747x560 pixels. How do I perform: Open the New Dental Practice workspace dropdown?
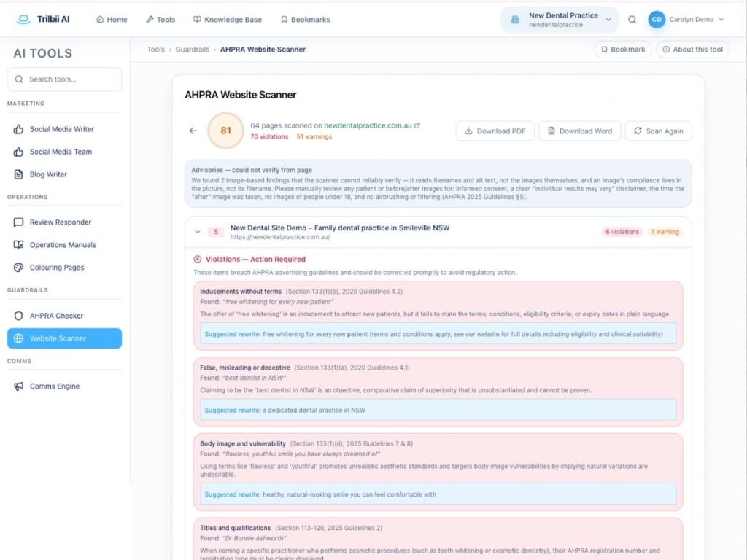pyautogui.click(x=560, y=20)
